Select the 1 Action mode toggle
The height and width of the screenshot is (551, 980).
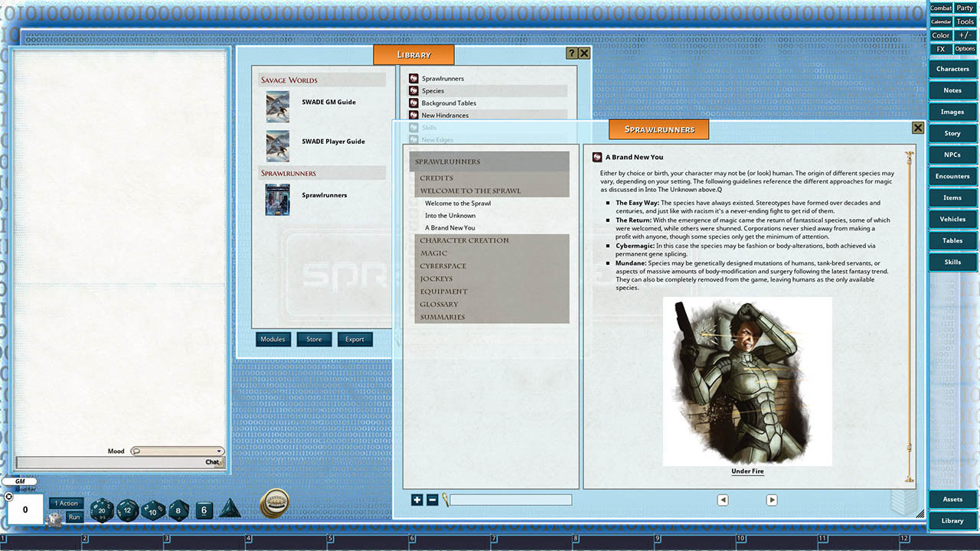(x=66, y=503)
